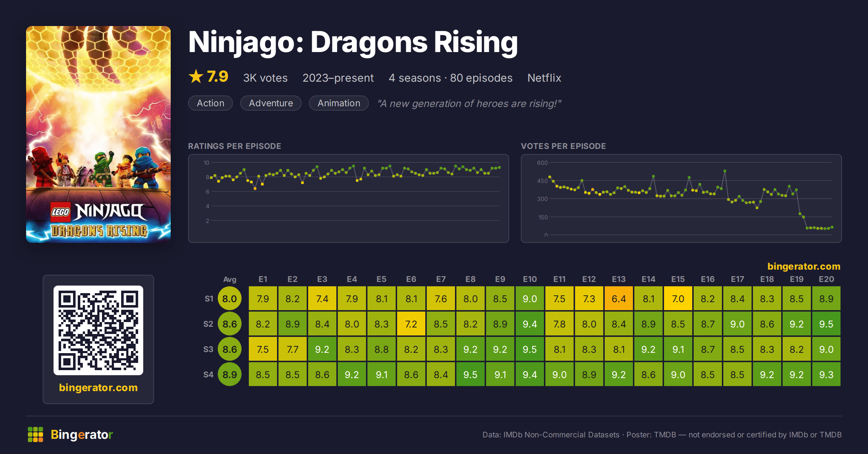Viewport: 868px width, 454px height.
Task: Open bingerator.com link under QR code
Action: pos(98,387)
